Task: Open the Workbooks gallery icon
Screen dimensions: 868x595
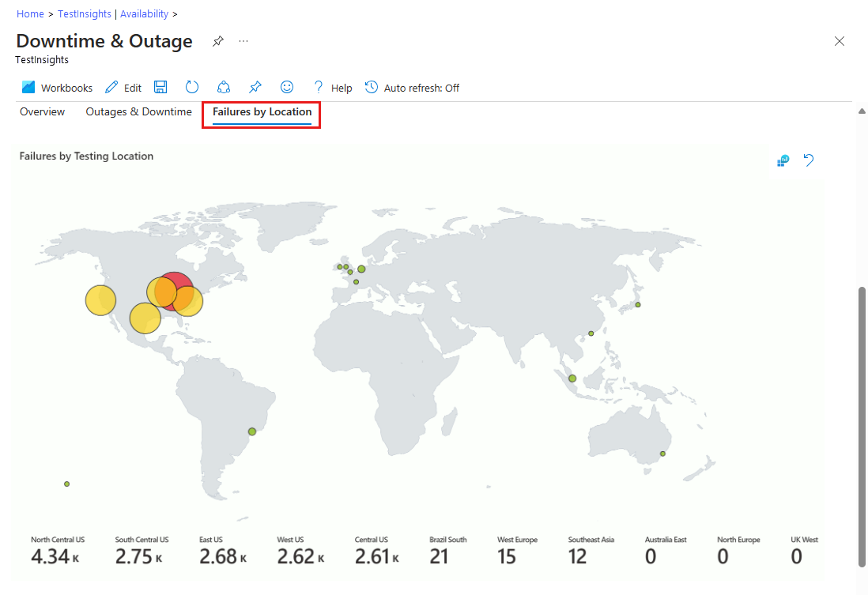Action: click(29, 88)
